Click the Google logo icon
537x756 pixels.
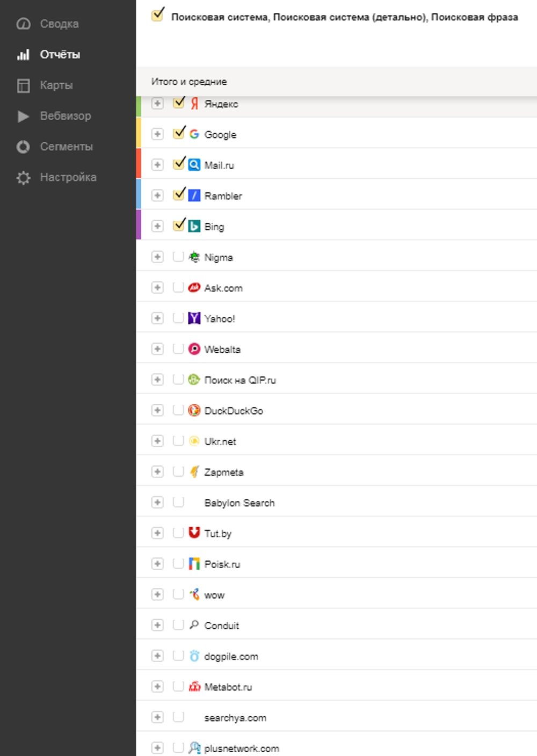[x=194, y=134]
